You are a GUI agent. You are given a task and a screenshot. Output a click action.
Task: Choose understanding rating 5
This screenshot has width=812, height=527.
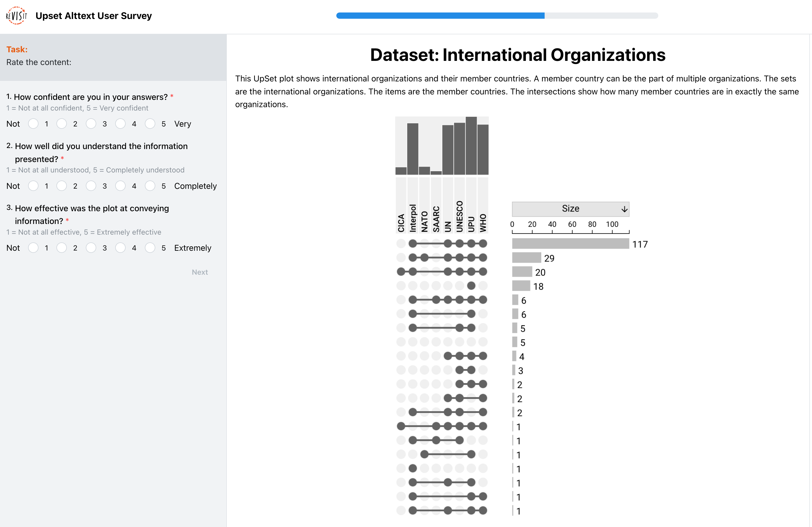[150, 186]
